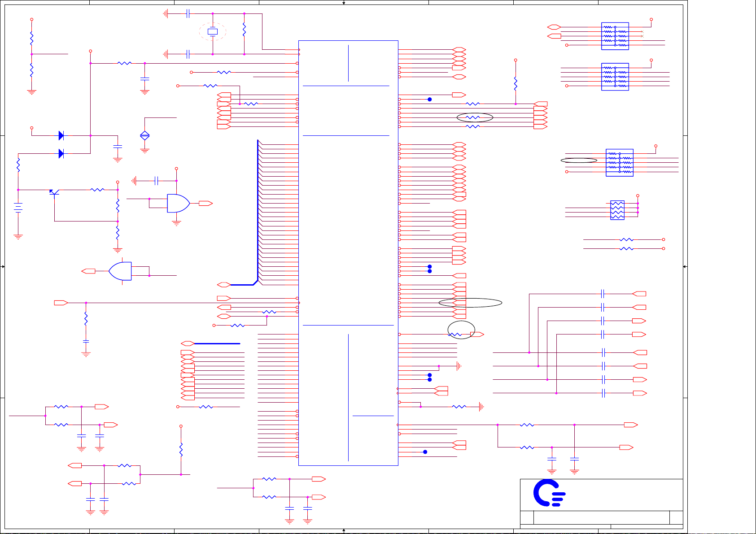Click the large central IC rectangle body
The height and width of the screenshot is (534, 756).
pos(348,253)
